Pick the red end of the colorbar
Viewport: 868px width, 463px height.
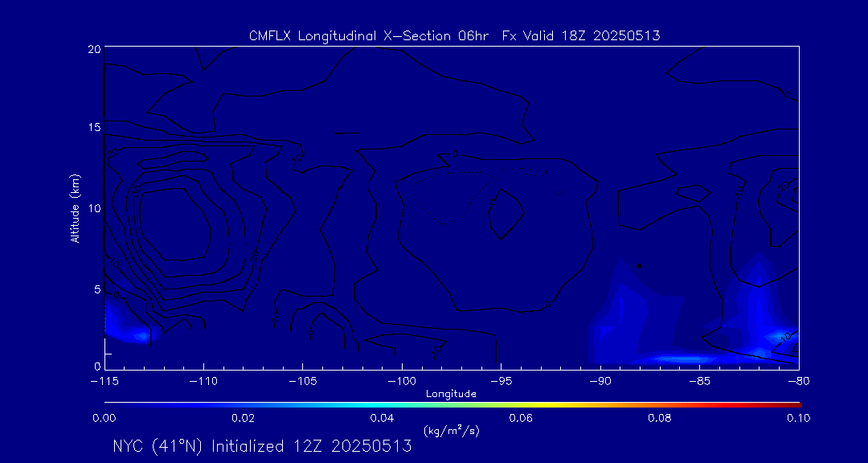pyautogui.click(x=794, y=404)
